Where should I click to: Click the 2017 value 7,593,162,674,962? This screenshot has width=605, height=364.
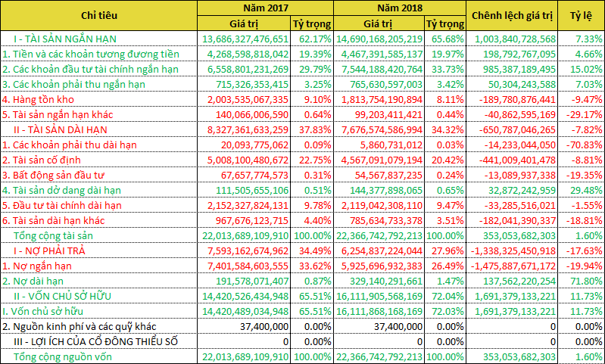click(248, 250)
